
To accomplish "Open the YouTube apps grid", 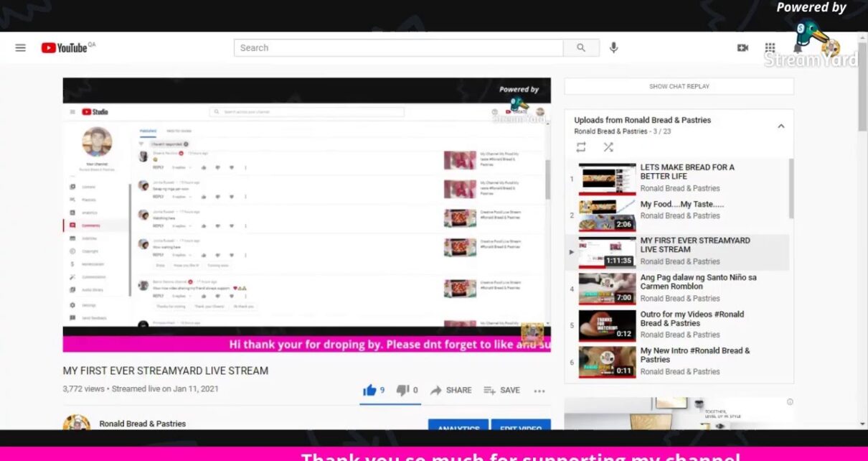I will (770, 48).
